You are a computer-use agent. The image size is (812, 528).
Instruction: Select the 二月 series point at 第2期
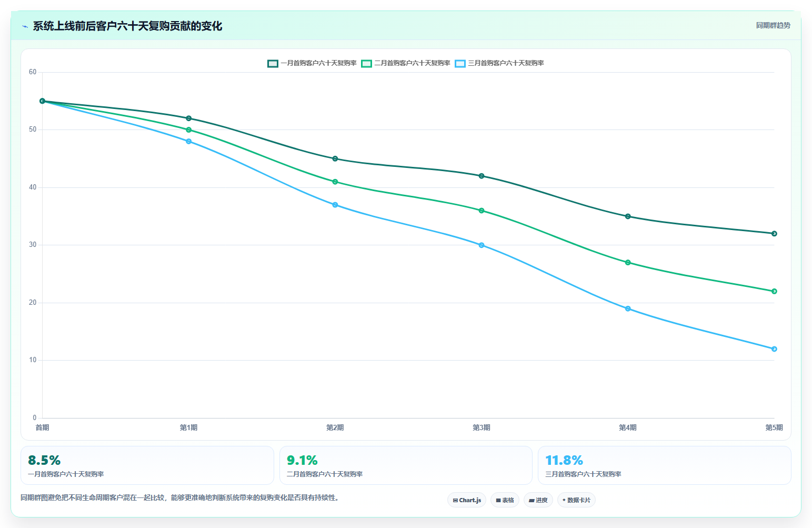tap(335, 182)
